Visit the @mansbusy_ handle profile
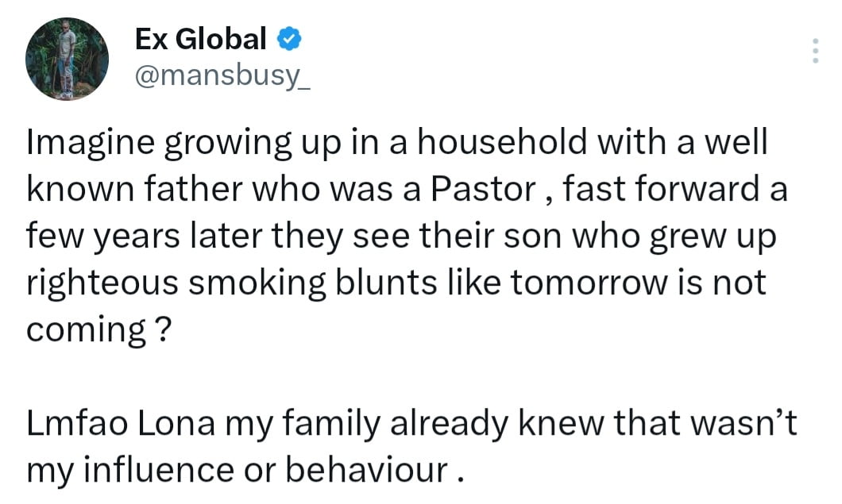This screenshot has height=504, width=842. [222, 76]
